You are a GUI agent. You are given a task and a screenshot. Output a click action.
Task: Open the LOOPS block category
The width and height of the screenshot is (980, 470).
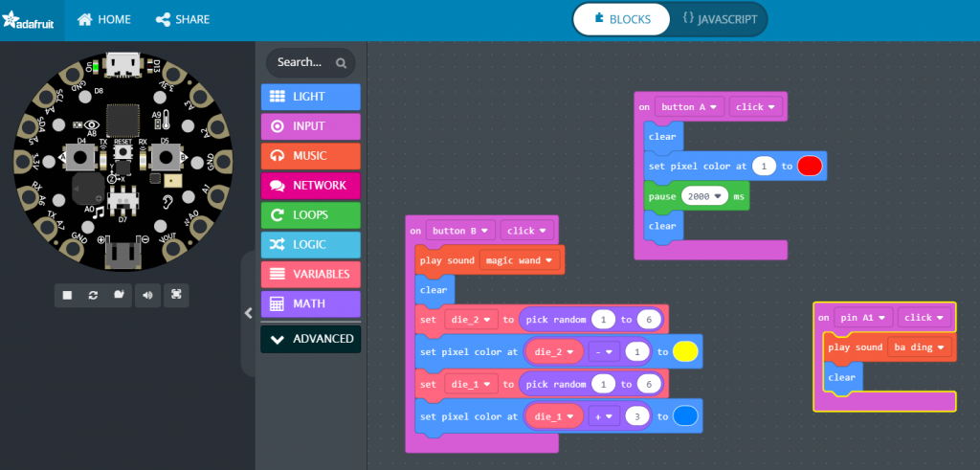[x=311, y=215]
